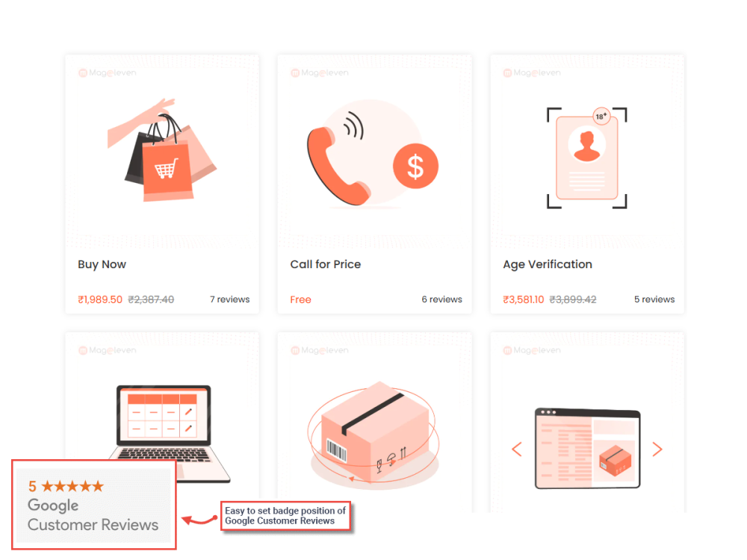The height and width of the screenshot is (560, 747).
Task: Click the 18+ badge on ID card
Action: [x=601, y=116]
